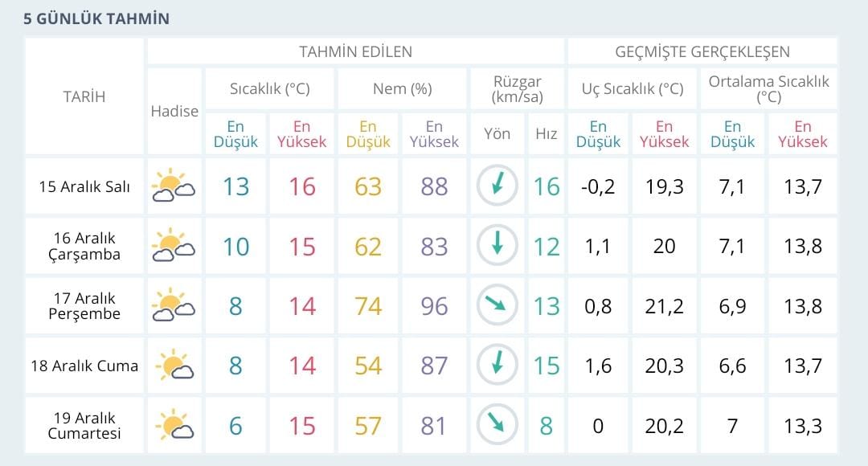
Task: Click the wind direction arrow for 18 Aralık
Action: (x=497, y=366)
